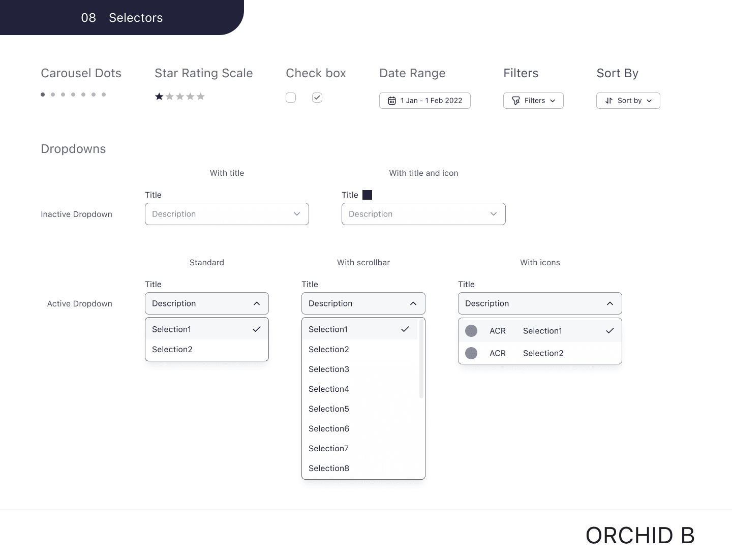
Task: Select Selection6 in the scrollbar list
Action: click(360, 428)
